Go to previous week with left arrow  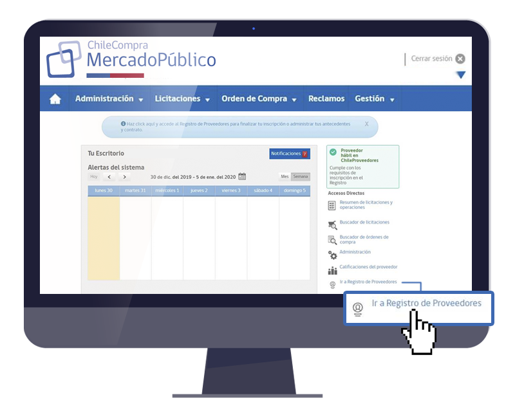pyautogui.click(x=109, y=177)
